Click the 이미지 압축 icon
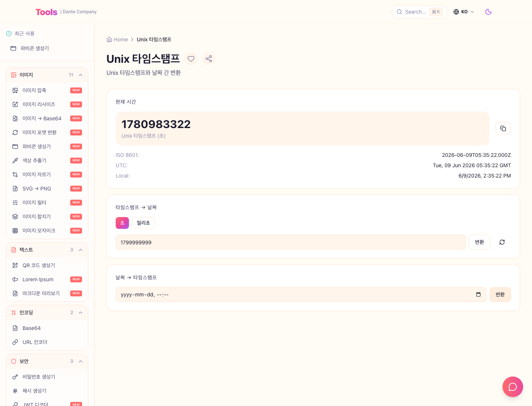532x406 pixels. pos(15,90)
